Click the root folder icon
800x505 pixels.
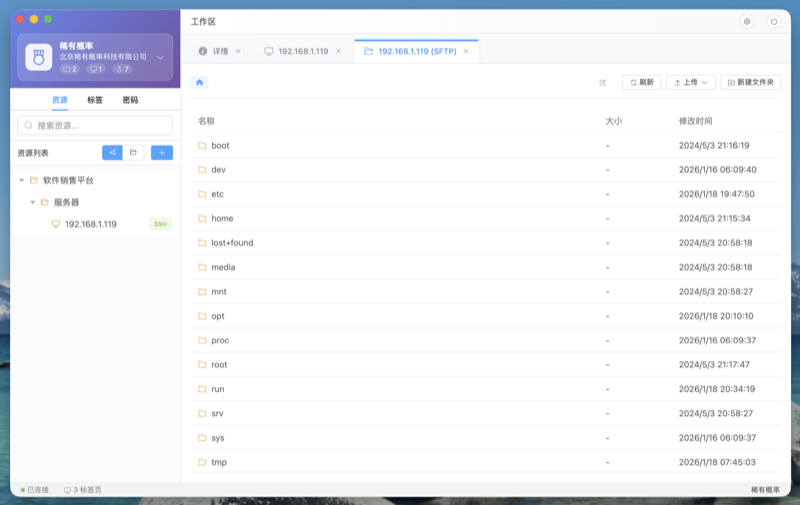point(202,365)
